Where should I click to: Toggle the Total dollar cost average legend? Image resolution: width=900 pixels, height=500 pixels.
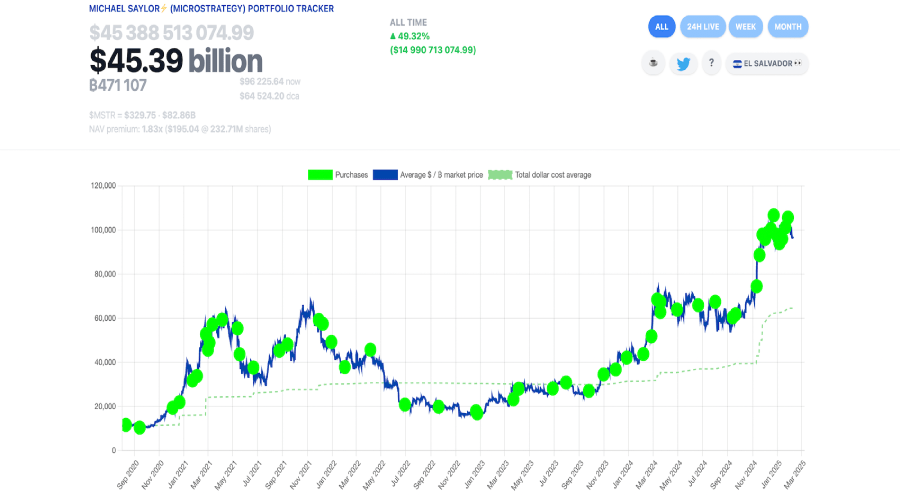540,175
